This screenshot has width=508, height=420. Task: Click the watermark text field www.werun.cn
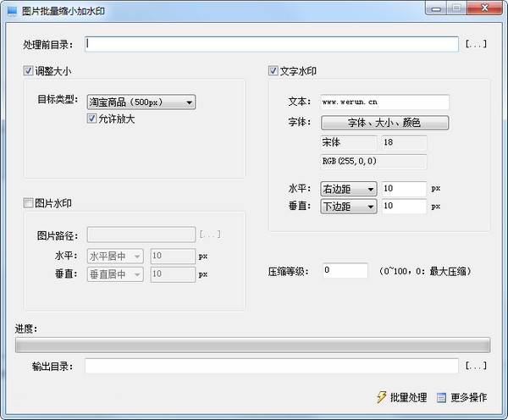click(384, 102)
